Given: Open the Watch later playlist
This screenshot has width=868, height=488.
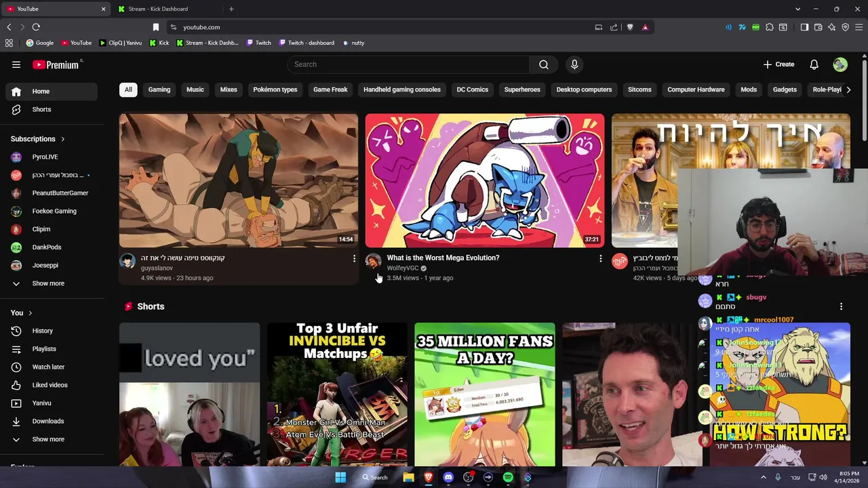Looking at the screenshot, I should (x=52, y=367).
